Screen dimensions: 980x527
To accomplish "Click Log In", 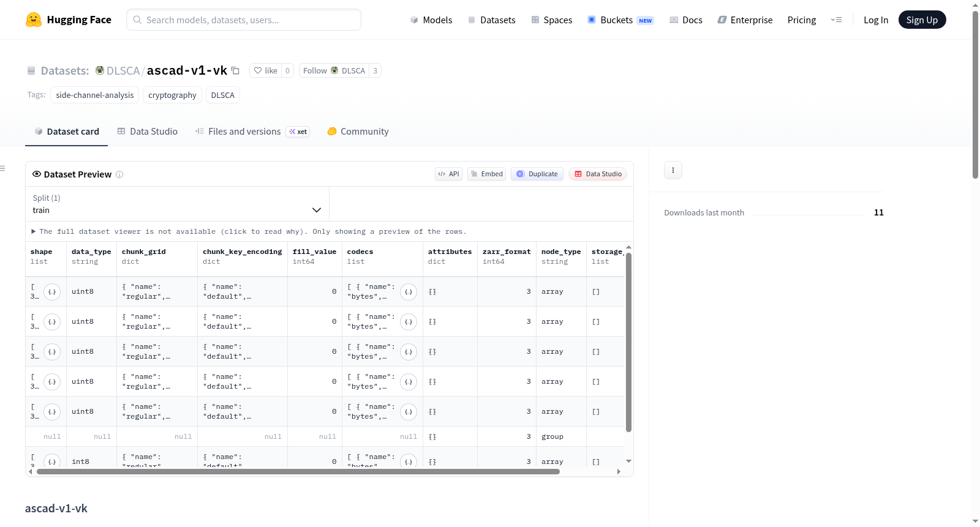I will [x=876, y=20].
